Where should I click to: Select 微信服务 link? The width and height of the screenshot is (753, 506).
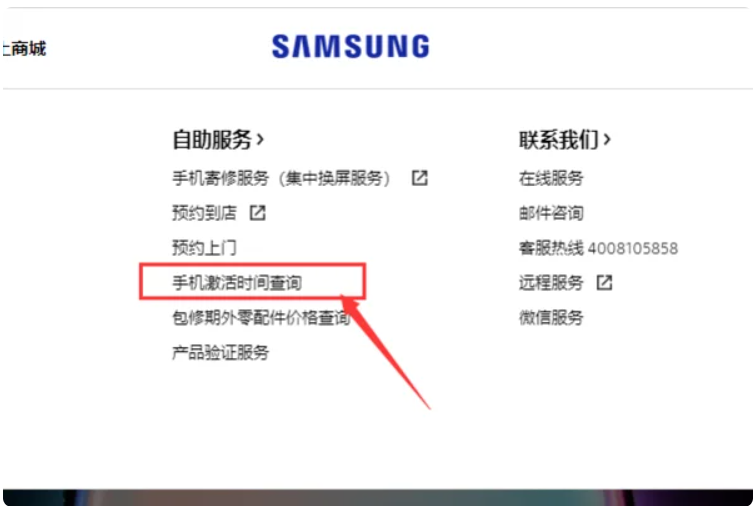pyautogui.click(x=551, y=317)
